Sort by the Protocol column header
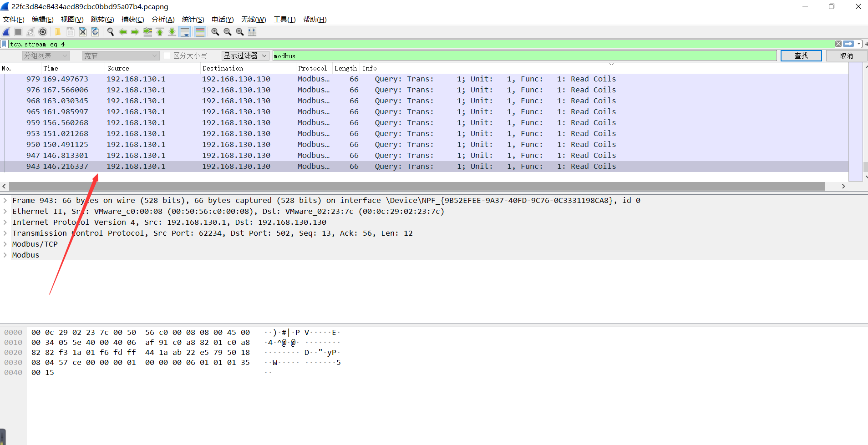868x445 pixels. (x=314, y=68)
